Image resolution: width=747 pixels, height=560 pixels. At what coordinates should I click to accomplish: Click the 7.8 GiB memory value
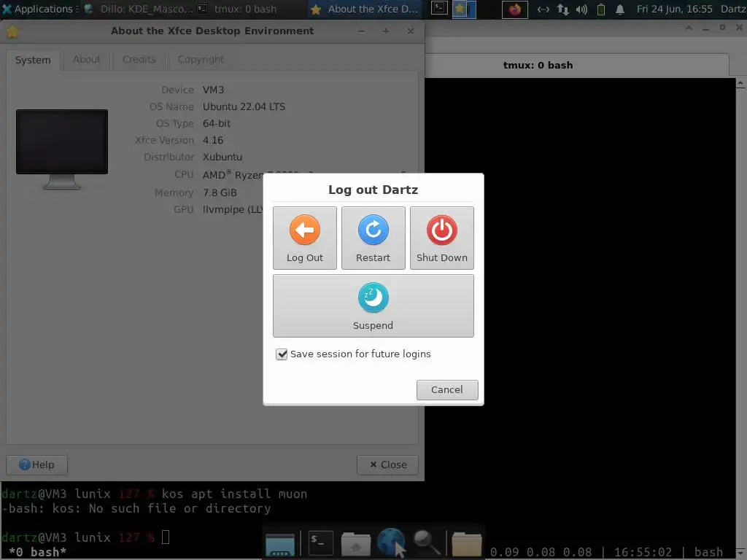pos(220,192)
